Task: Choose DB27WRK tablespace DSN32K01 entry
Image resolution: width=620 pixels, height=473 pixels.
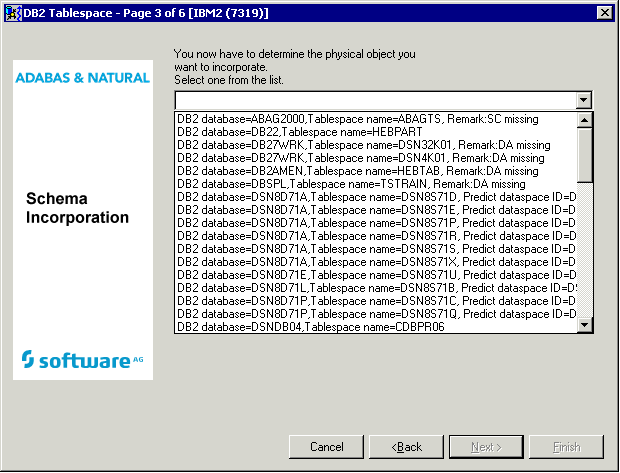Action: 351,145
